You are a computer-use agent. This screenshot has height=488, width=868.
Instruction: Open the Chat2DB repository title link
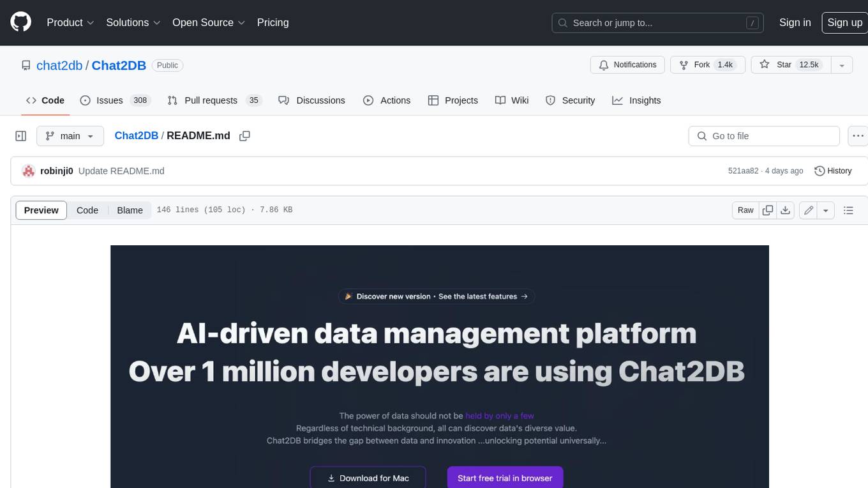click(x=119, y=65)
